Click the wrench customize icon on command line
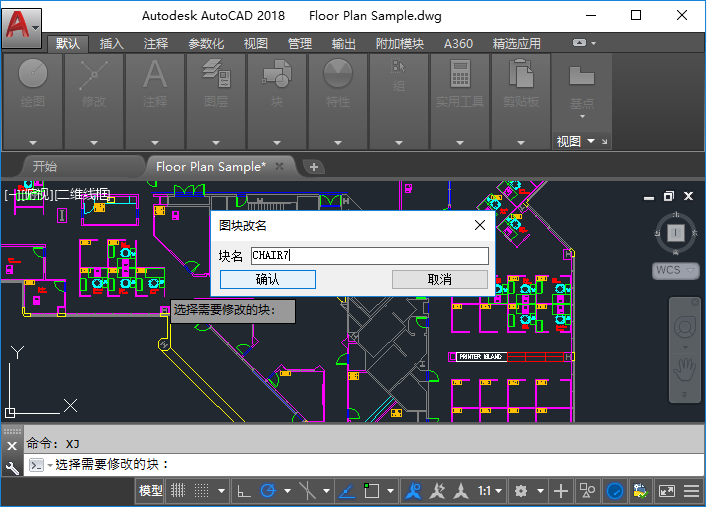707x507 pixels. (12, 468)
